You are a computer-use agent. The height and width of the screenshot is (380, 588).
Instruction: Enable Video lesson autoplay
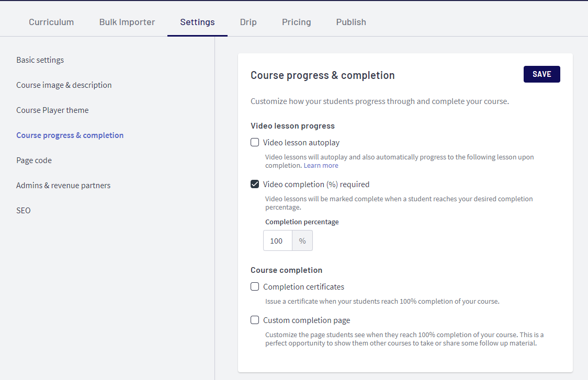255,142
